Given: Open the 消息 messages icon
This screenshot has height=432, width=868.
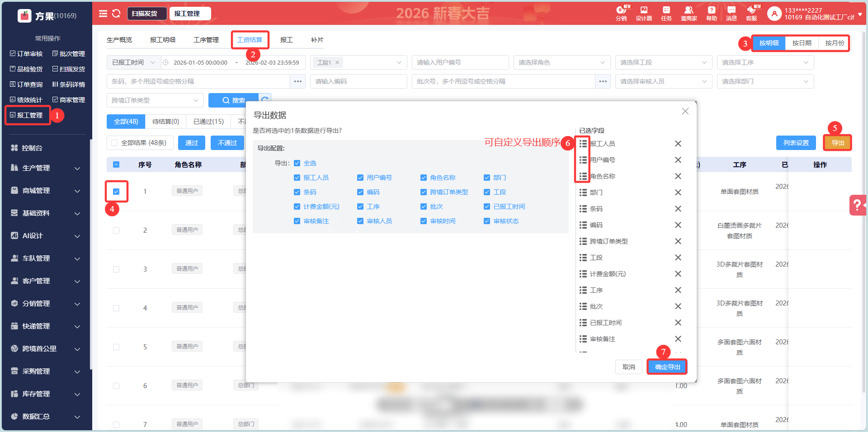Looking at the screenshot, I should click(731, 13).
